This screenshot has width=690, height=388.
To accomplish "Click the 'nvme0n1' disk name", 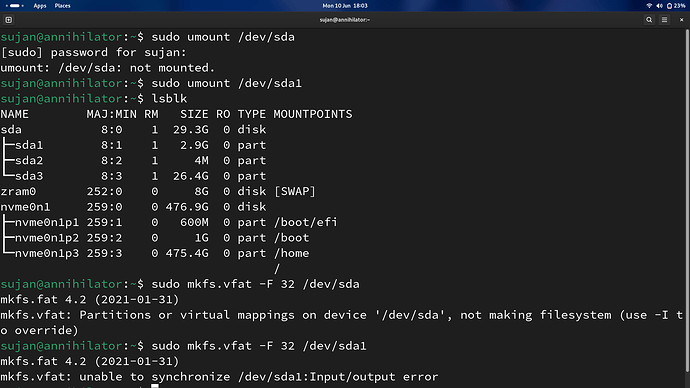I will tap(26, 207).
